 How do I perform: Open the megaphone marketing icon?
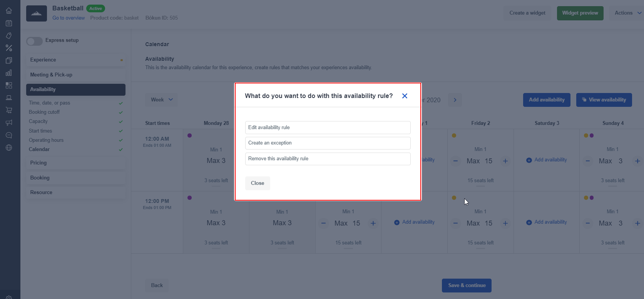coord(9,123)
